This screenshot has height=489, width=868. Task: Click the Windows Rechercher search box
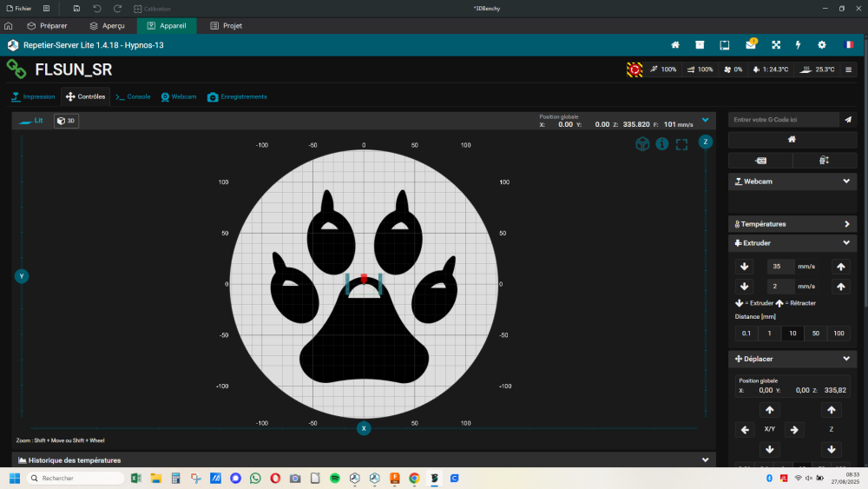[76, 478]
